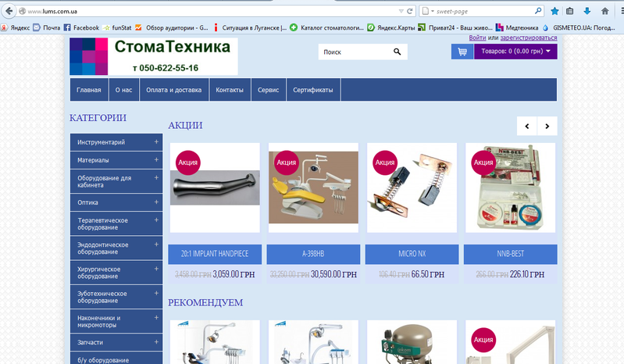Open the browser downloads arrow icon

click(586, 12)
